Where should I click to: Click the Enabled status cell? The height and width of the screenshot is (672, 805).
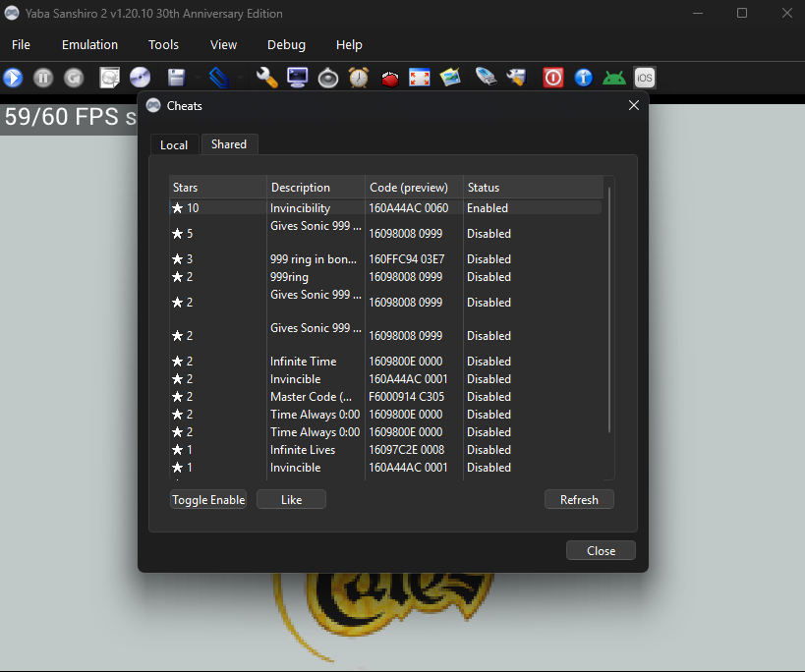click(488, 207)
